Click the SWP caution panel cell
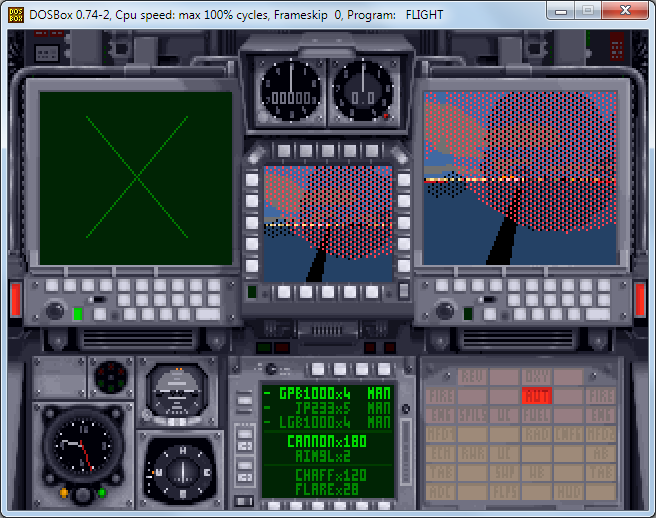The height and width of the screenshot is (518, 656). click(x=505, y=473)
